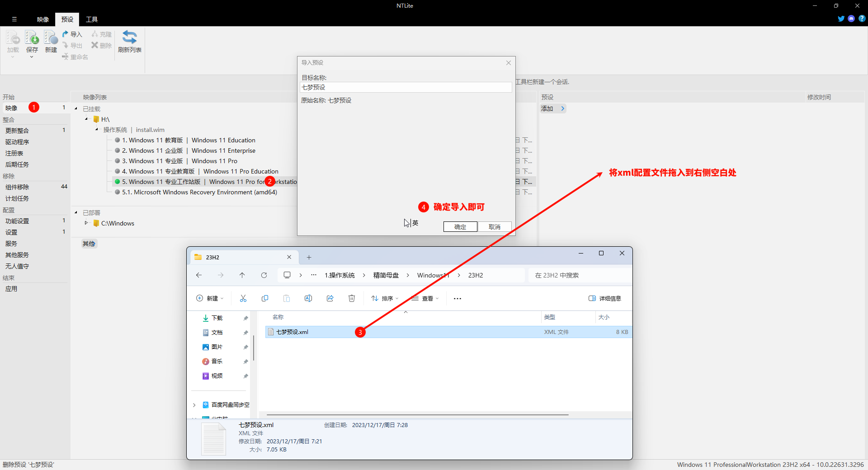Click the 修改时间 column header
Viewport: 868px width, 470px height.
pos(819,97)
